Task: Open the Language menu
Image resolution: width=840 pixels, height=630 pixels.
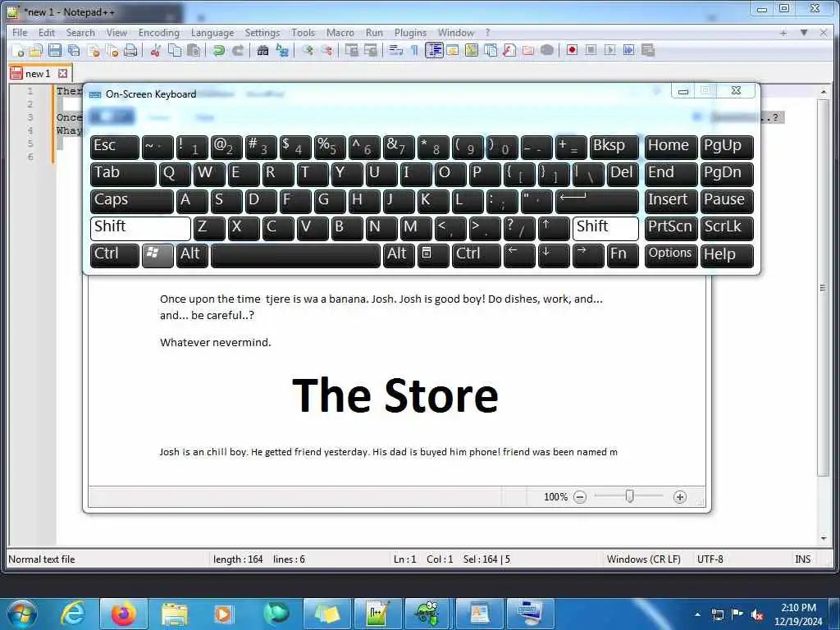Action: pos(212,33)
